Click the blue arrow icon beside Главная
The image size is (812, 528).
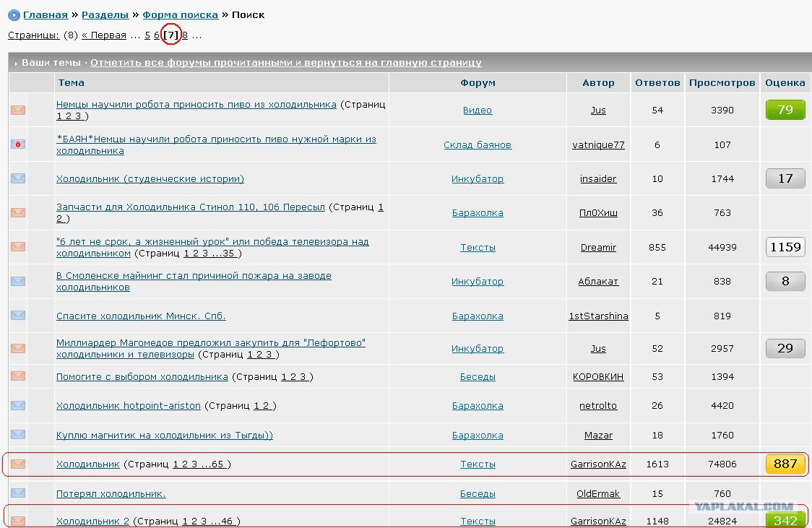tap(14, 15)
